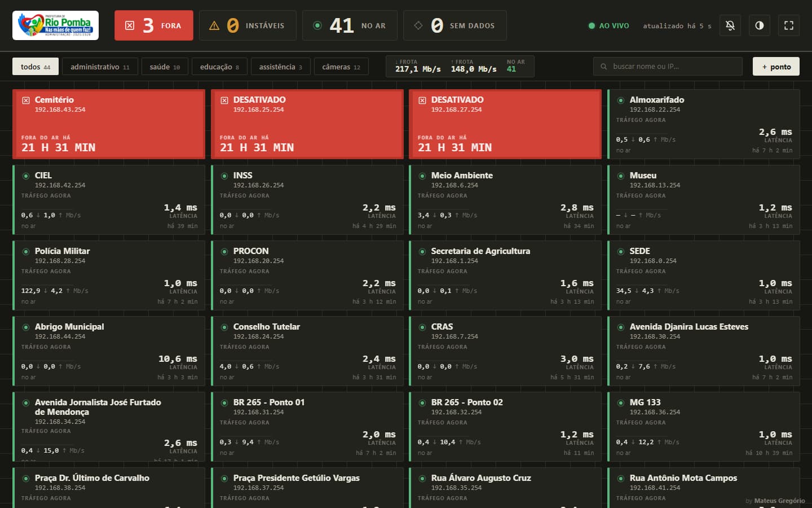Image resolution: width=812 pixels, height=508 pixels.
Task: Click status icon for Secretaria de Agricultura
Action: (x=422, y=251)
